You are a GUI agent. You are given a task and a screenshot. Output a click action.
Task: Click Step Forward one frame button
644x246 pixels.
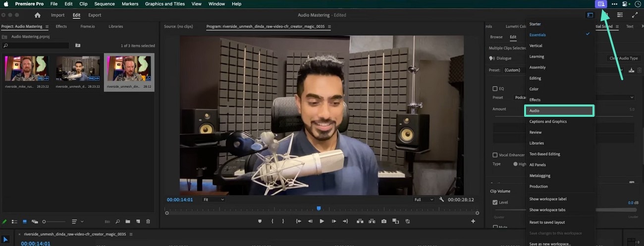(x=334, y=221)
